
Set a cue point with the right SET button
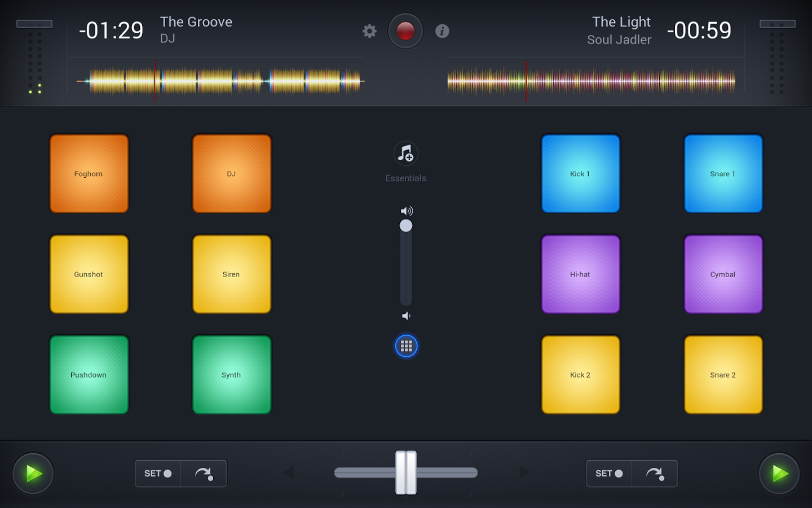pos(608,474)
